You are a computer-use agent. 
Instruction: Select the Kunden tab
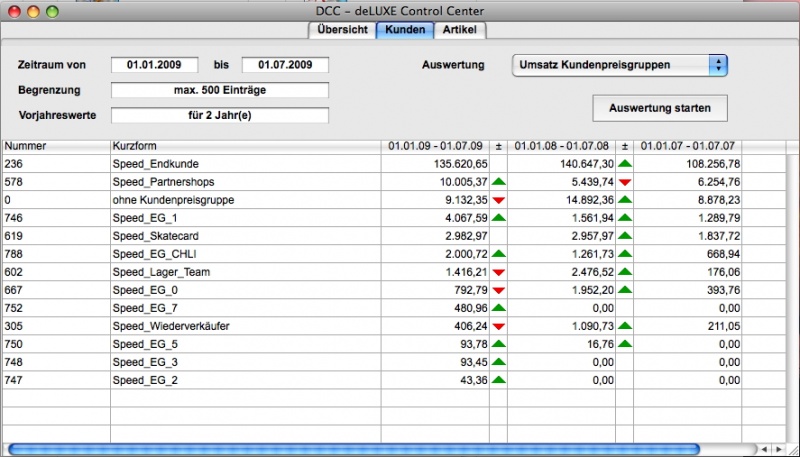click(405, 29)
